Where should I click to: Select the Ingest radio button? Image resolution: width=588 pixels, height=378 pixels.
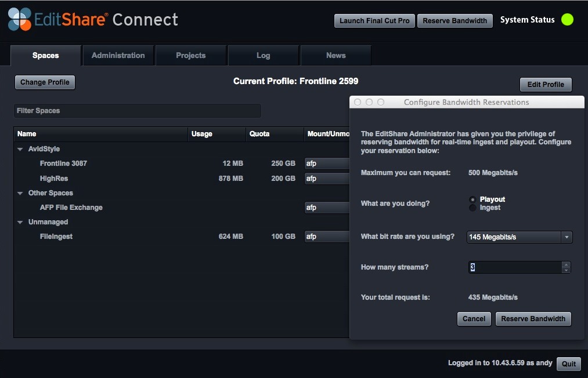472,208
